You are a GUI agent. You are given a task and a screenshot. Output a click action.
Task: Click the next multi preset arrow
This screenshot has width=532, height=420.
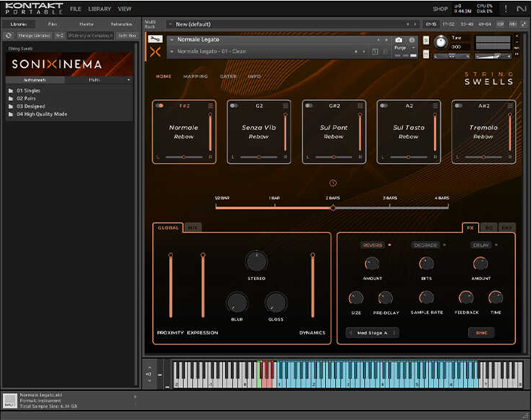point(414,25)
